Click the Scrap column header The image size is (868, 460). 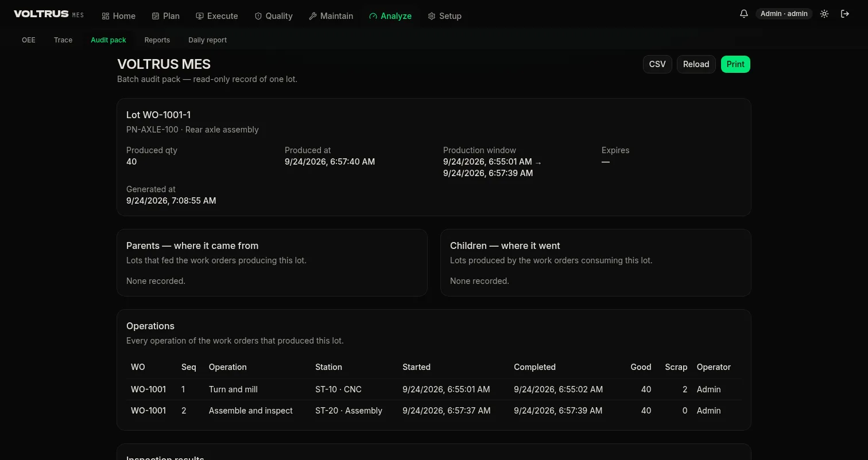point(676,367)
